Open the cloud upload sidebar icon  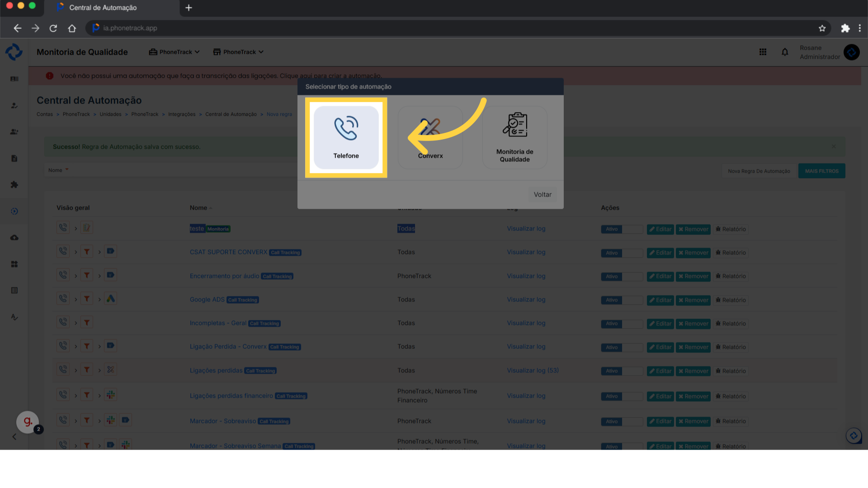[14, 238]
